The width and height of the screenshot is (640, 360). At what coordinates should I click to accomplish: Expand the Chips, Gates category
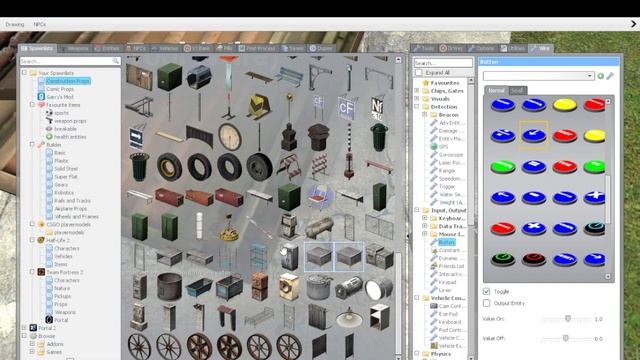(x=417, y=91)
